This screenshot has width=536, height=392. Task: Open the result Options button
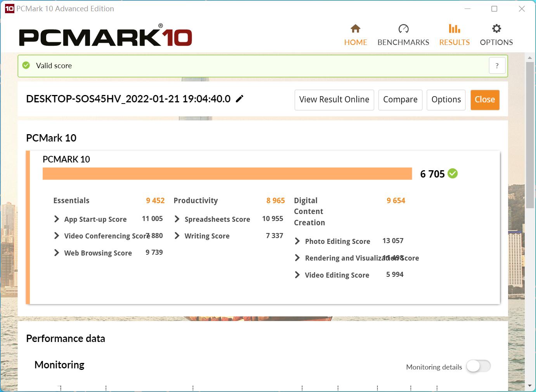(x=446, y=100)
